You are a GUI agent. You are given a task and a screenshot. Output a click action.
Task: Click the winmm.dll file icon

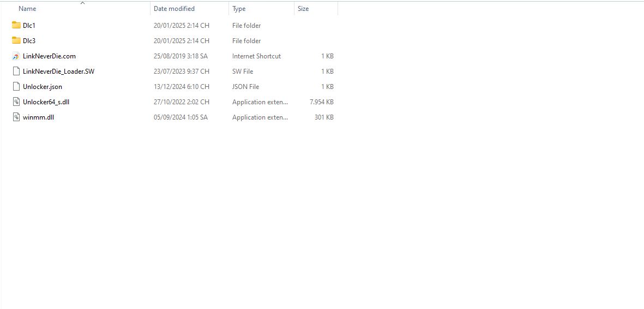(x=16, y=117)
